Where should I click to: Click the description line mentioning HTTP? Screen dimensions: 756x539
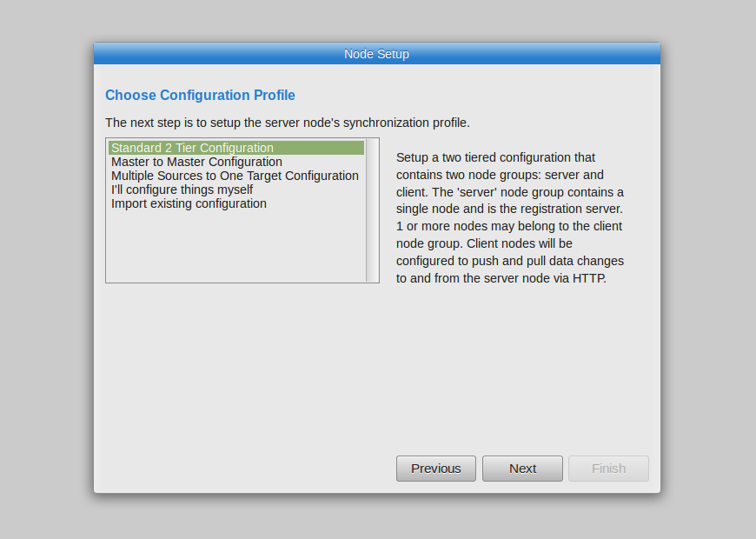(501, 278)
